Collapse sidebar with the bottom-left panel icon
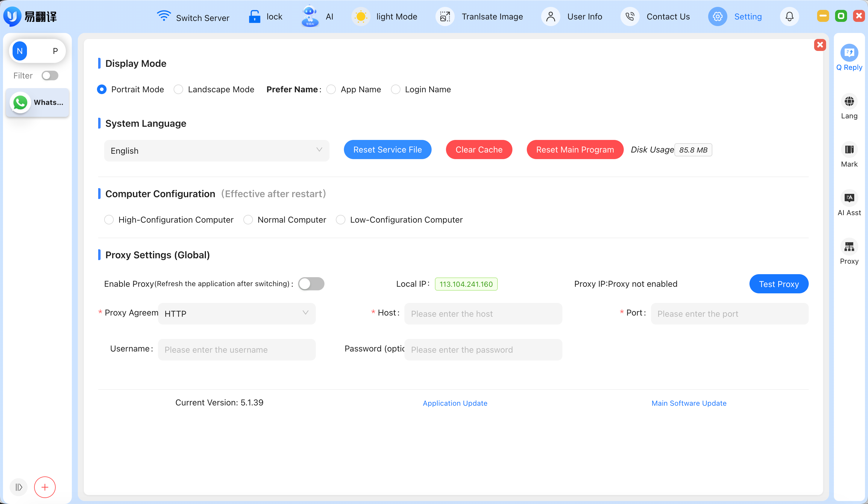Screen dimensions: 868x504 tap(19, 487)
